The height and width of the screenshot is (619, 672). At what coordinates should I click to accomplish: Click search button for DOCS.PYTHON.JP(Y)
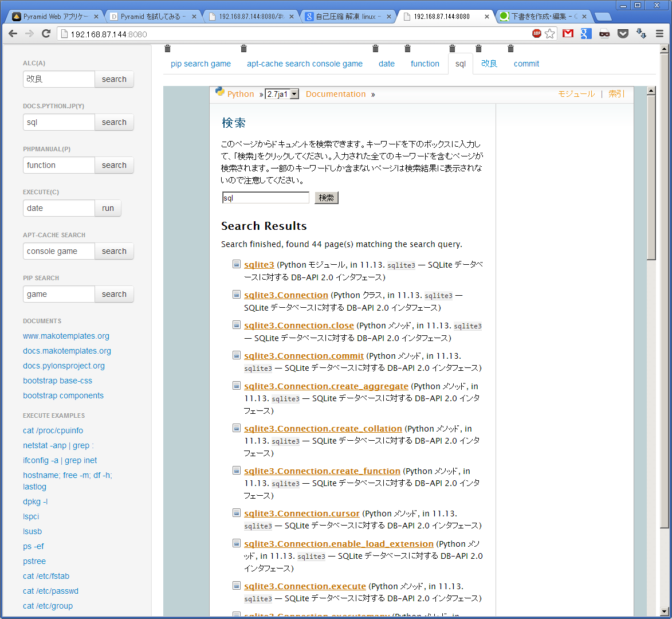pos(114,122)
